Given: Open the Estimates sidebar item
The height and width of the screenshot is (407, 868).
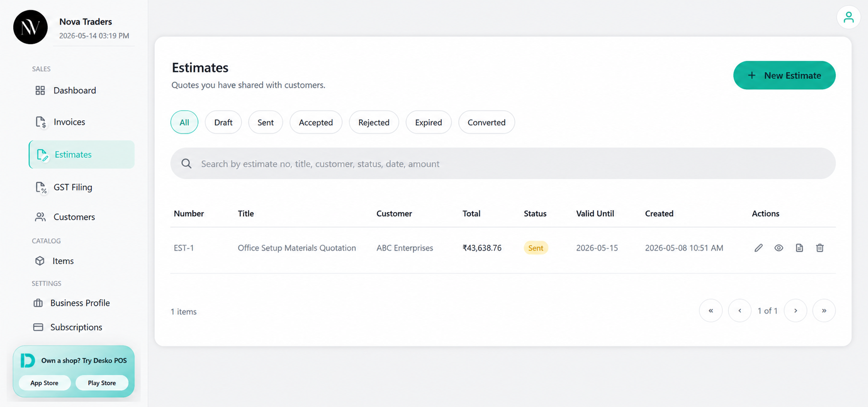Looking at the screenshot, I should [x=82, y=154].
